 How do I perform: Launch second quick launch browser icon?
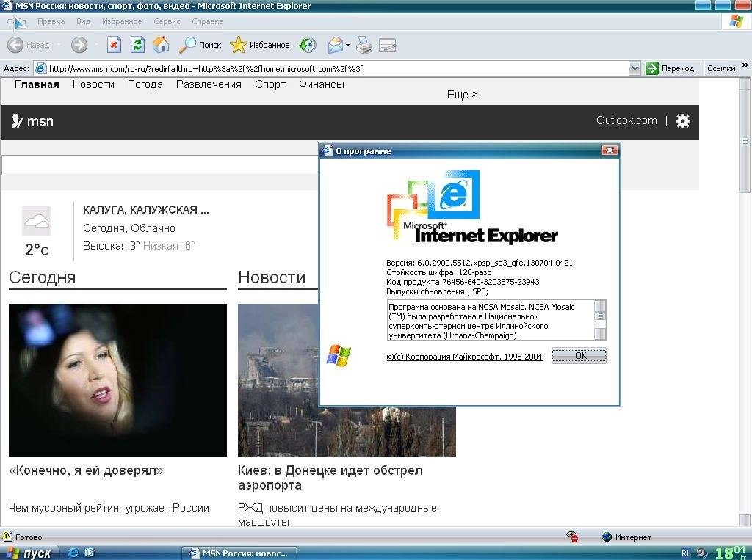(89, 553)
